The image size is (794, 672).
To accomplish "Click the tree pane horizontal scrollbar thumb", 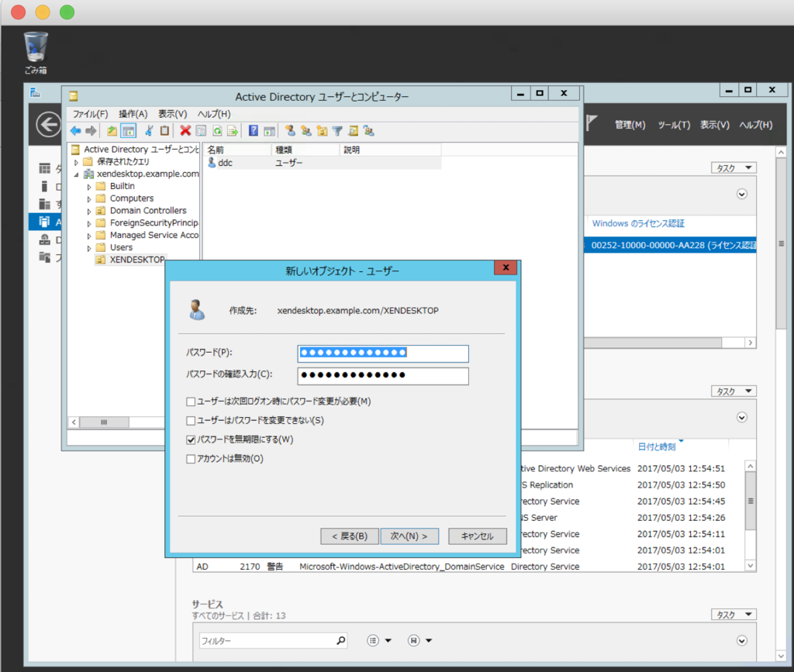I will (104, 422).
